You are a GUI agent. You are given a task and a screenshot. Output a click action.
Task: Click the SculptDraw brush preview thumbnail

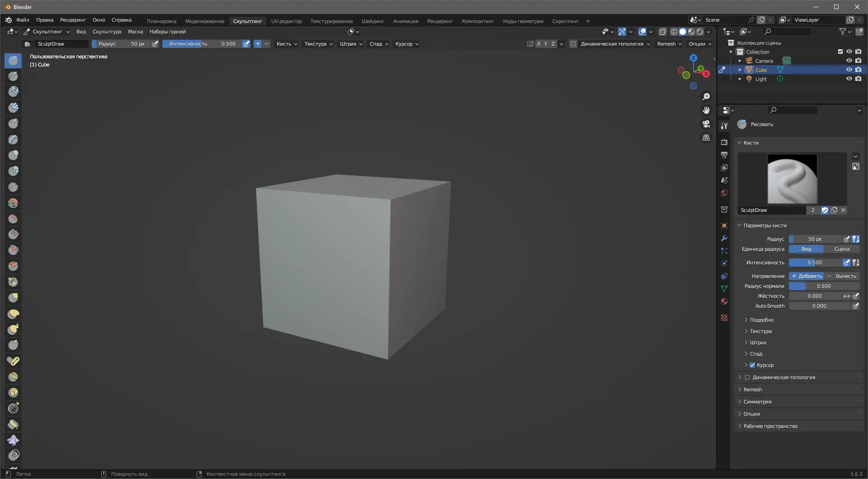pos(792,179)
